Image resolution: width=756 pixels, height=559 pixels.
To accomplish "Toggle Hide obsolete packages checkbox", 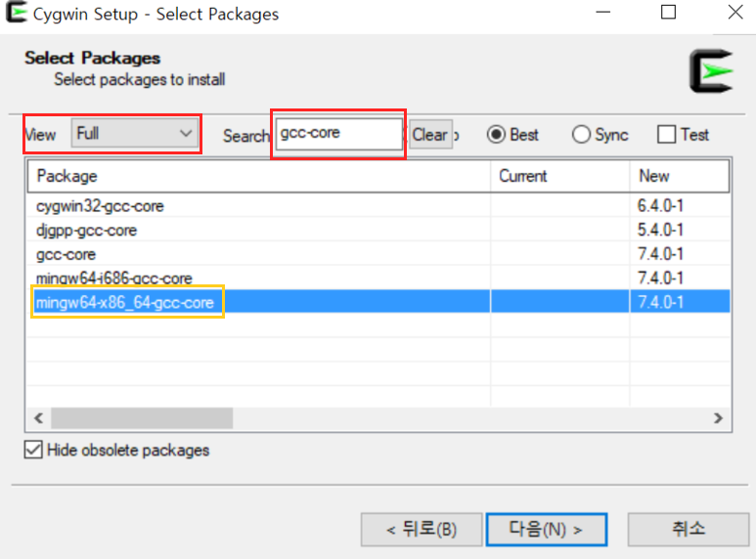I will click(x=116, y=451).
